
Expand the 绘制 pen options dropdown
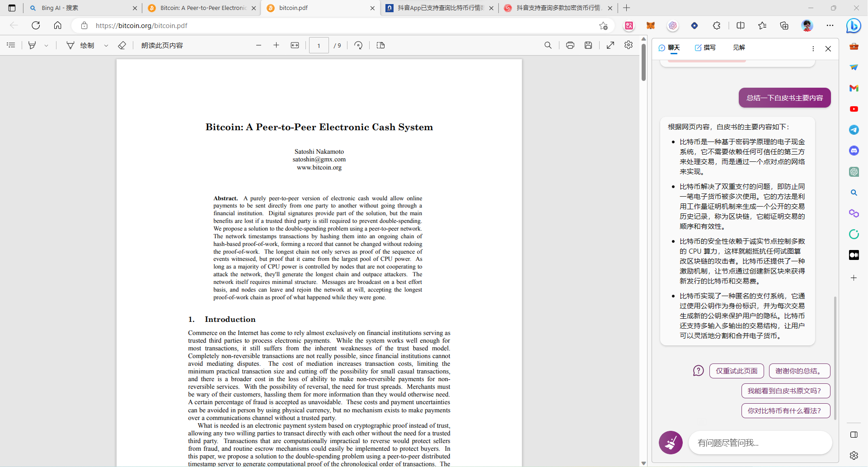pos(106,46)
